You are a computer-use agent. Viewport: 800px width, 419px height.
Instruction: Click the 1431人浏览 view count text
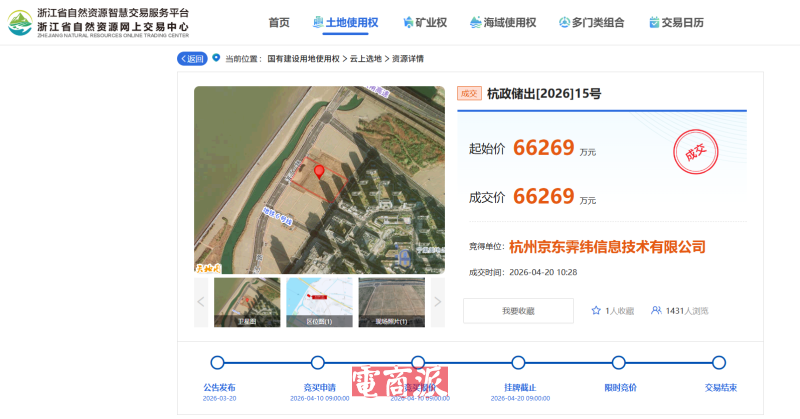[687, 311]
